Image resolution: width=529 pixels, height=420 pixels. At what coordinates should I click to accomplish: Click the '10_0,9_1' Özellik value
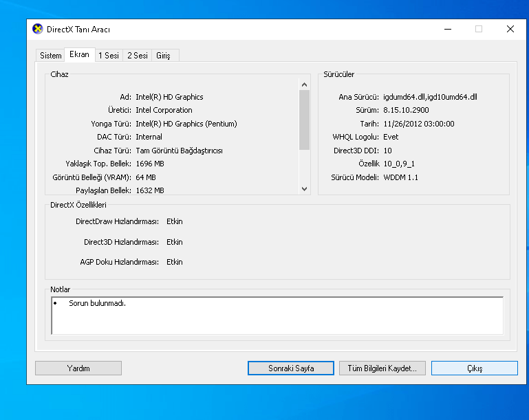399,164
